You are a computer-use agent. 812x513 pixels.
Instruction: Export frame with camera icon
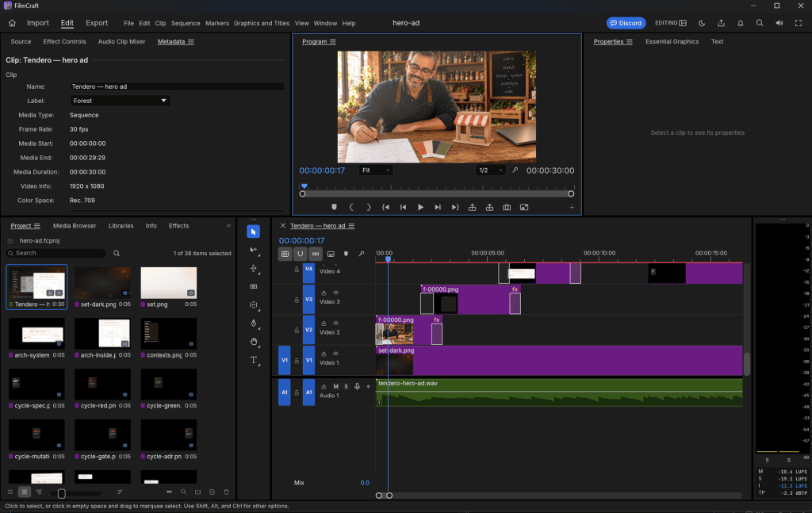[507, 207]
